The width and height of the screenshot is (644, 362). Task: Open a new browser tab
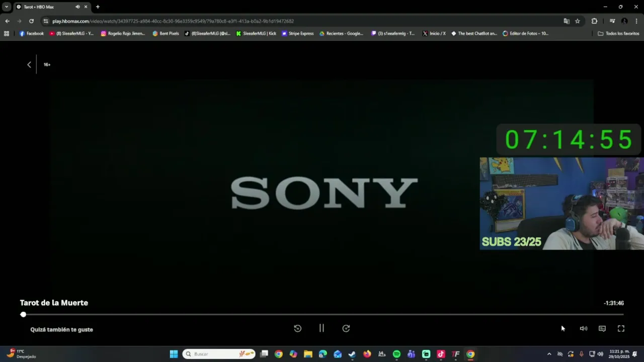98,7
